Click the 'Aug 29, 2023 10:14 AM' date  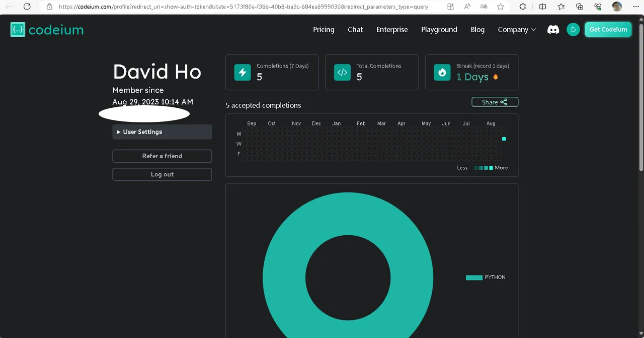(x=152, y=102)
